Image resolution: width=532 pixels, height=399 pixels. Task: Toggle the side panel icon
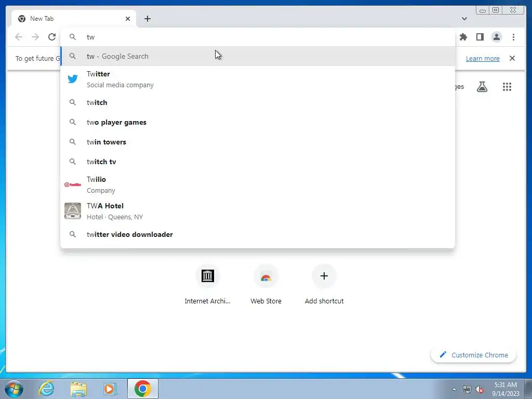pos(480,37)
